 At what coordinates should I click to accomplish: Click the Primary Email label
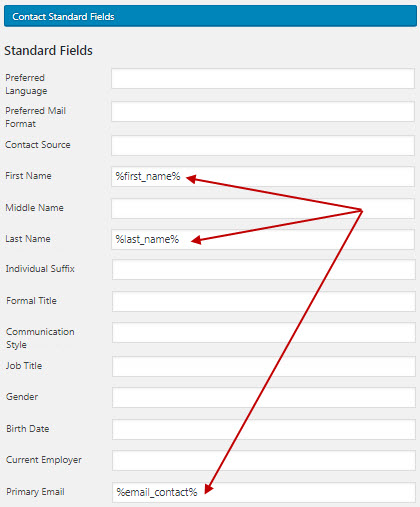pos(35,492)
